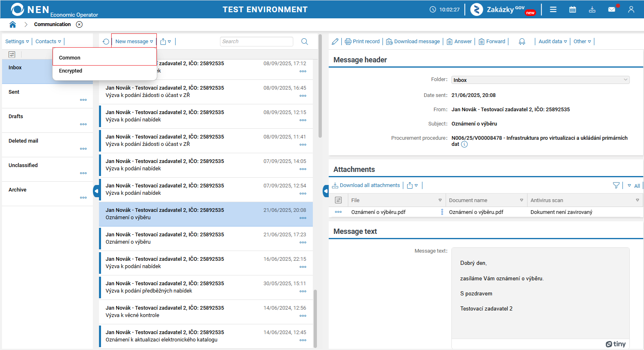Screen dimensions: 644x350
Task: Open options dots for Sent folder
Action: point(84,100)
